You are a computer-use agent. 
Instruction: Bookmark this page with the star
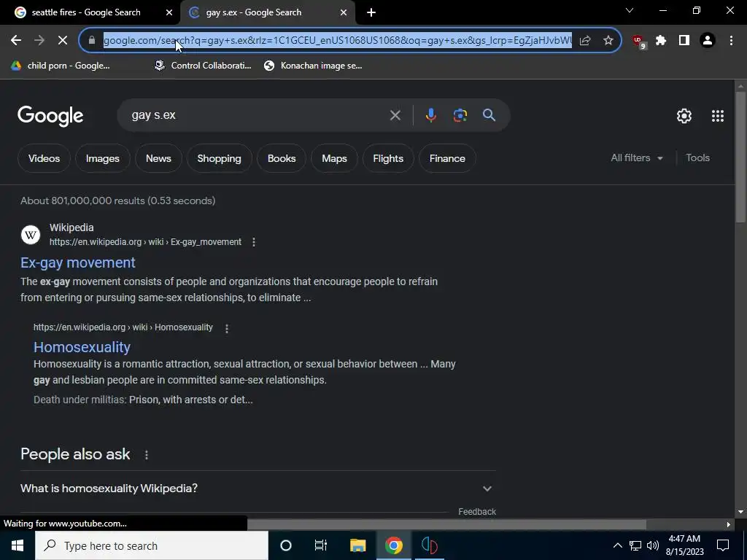pos(608,41)
